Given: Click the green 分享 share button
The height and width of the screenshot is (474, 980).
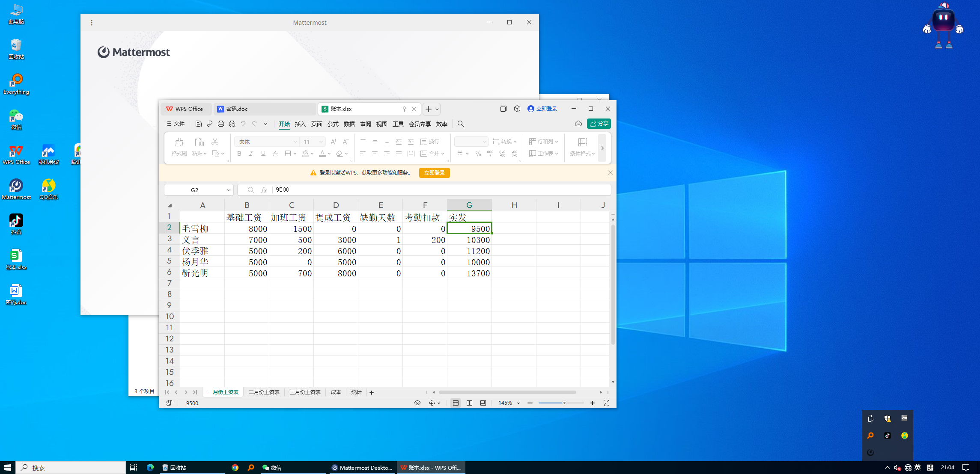Looking at the screenshot, I should coord(599,124).
